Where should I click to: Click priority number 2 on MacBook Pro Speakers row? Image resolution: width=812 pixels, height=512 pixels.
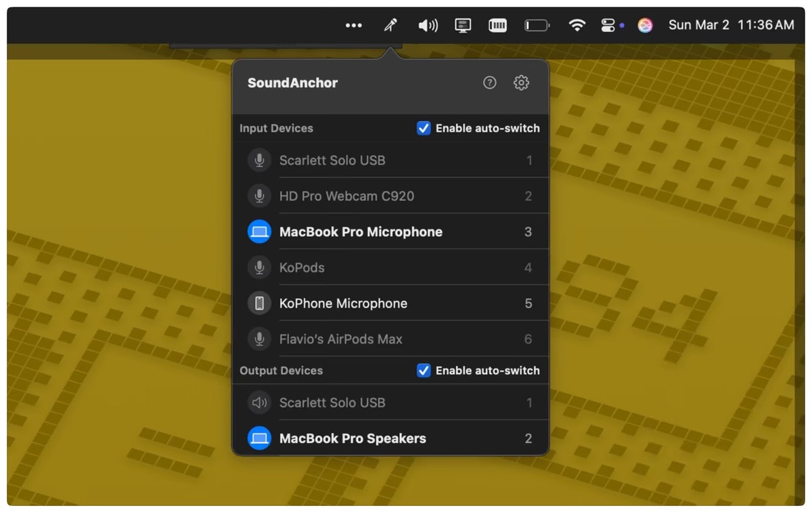coord(528,438)
